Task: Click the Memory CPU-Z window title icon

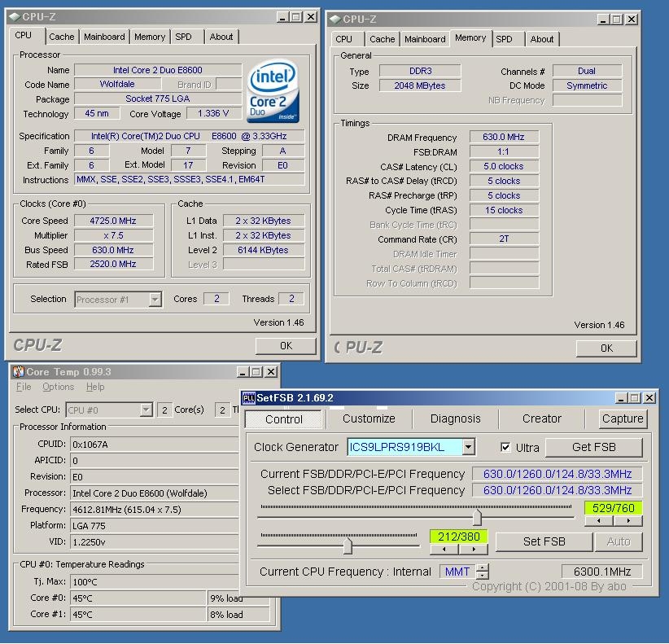Action: [x=334, y=19]
